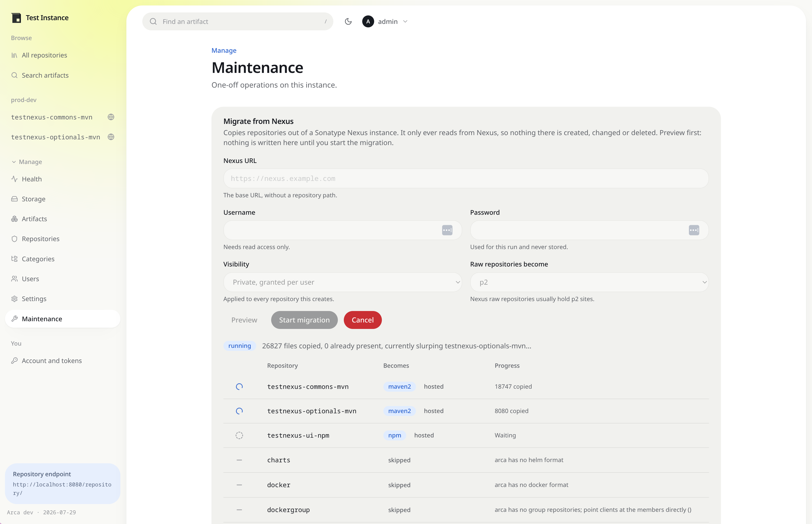The height and width of the screenshot is (524, 812).
Task: Click the dash icon in dockergroup row
Action: [x=240, y=510]
